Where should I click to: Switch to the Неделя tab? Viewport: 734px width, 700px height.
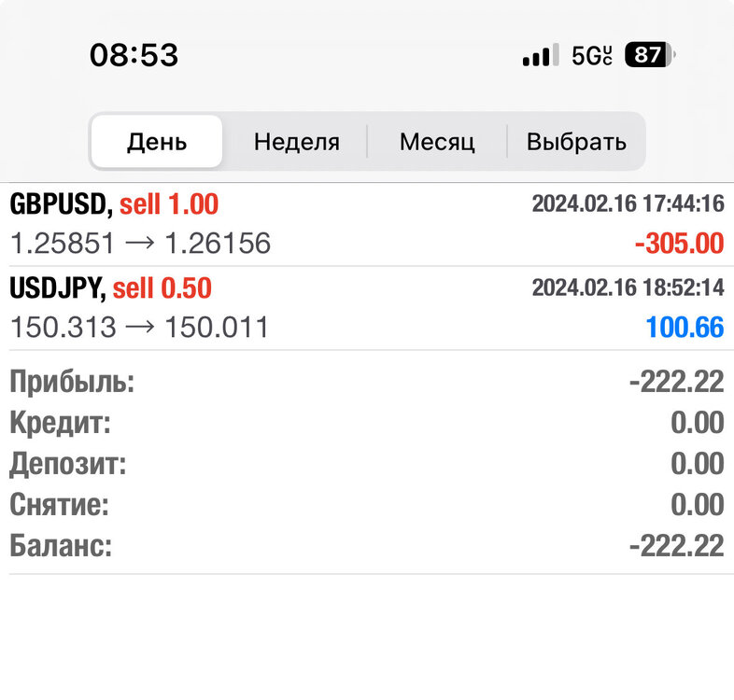pos(297,141)
